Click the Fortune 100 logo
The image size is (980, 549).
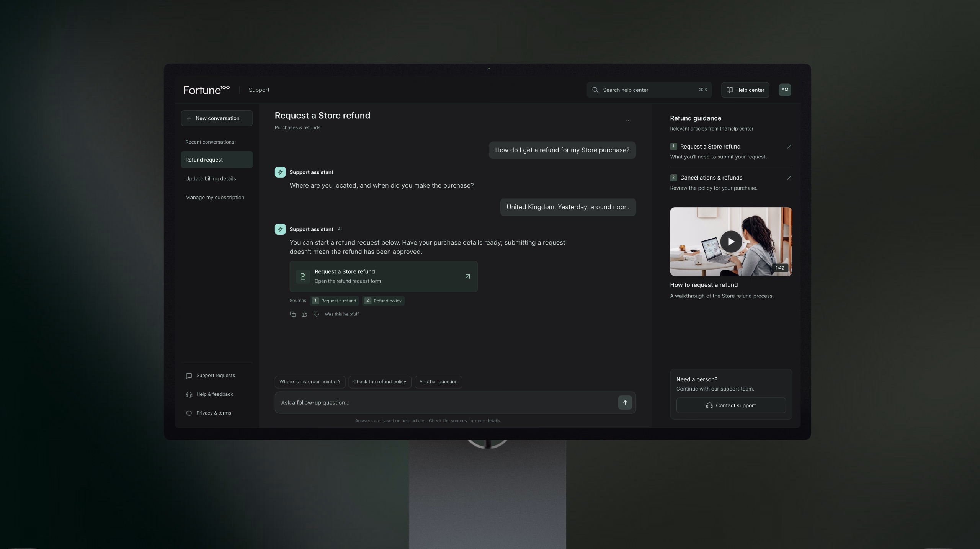[207, 90]
